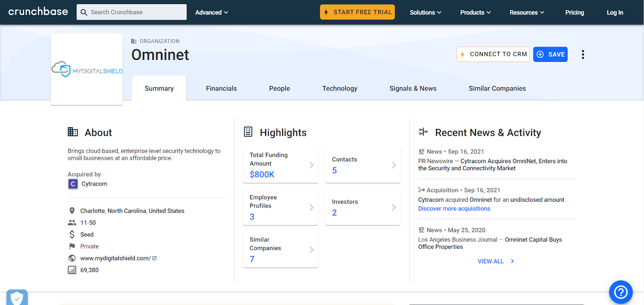
Task: Go to the Similar Companies tab
Action: pyautogui.click(x=497, y=88)
